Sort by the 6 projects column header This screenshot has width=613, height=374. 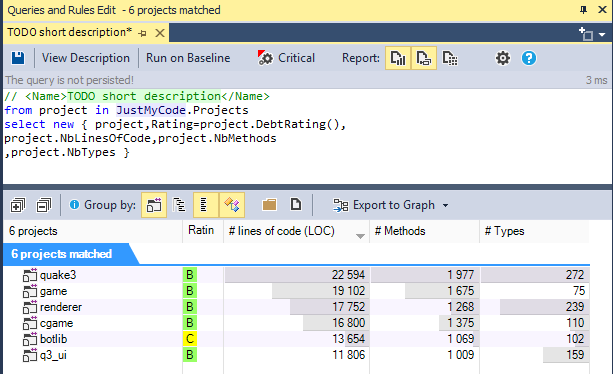[x=93, y=231]
